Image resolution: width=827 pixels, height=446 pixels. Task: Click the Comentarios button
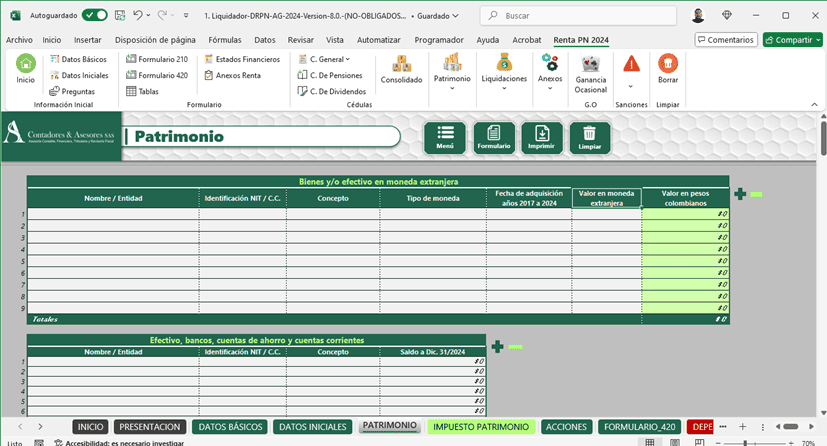(726, 40)
